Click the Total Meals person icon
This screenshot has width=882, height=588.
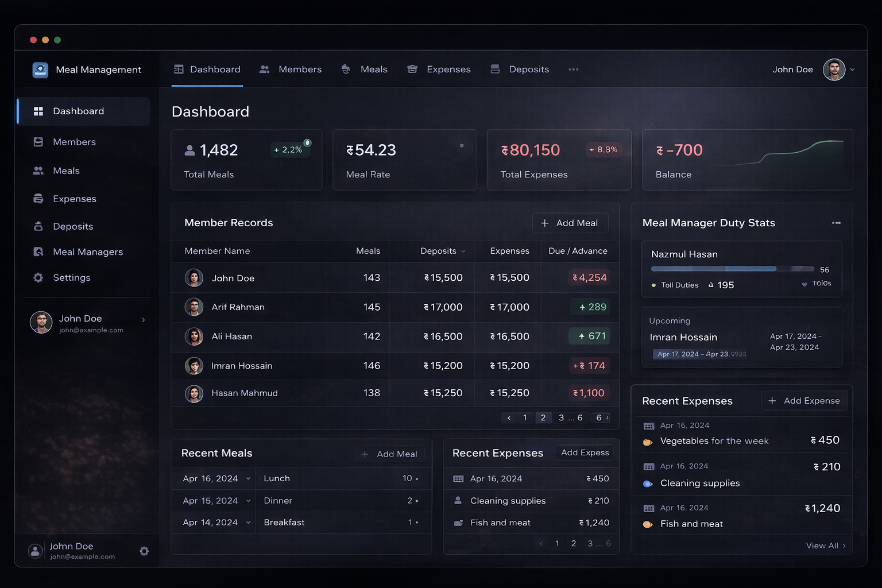[189, 150]
